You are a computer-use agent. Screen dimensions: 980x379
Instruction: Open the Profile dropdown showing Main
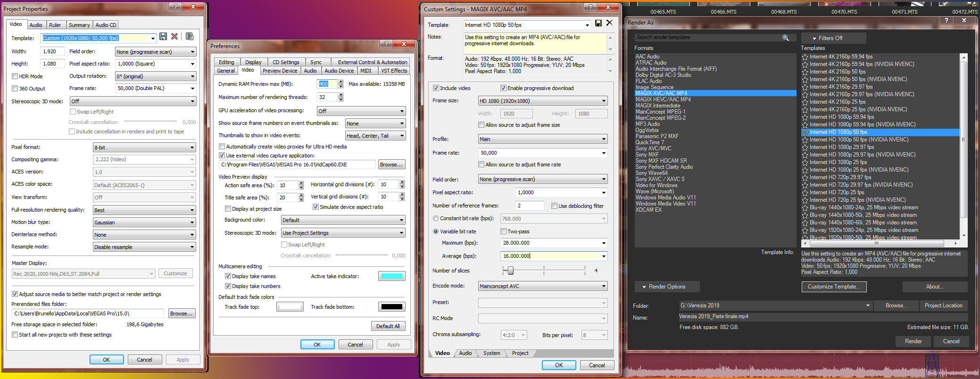[543, 139]
